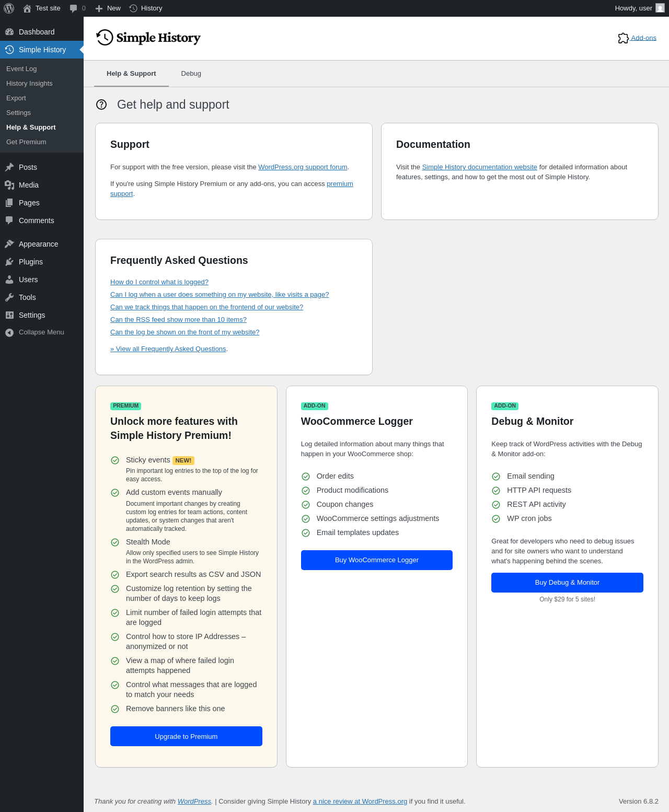Click the Upgrade to Premium button
Image resolution: width=669 pixels, height=812 pixels.
(x=186, y=736)
